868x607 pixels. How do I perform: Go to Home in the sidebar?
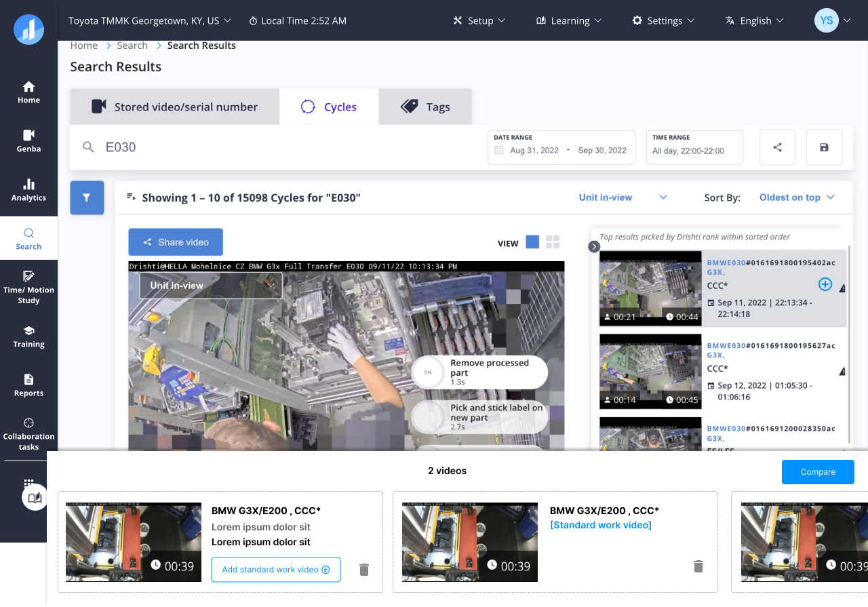pos(28,92)
